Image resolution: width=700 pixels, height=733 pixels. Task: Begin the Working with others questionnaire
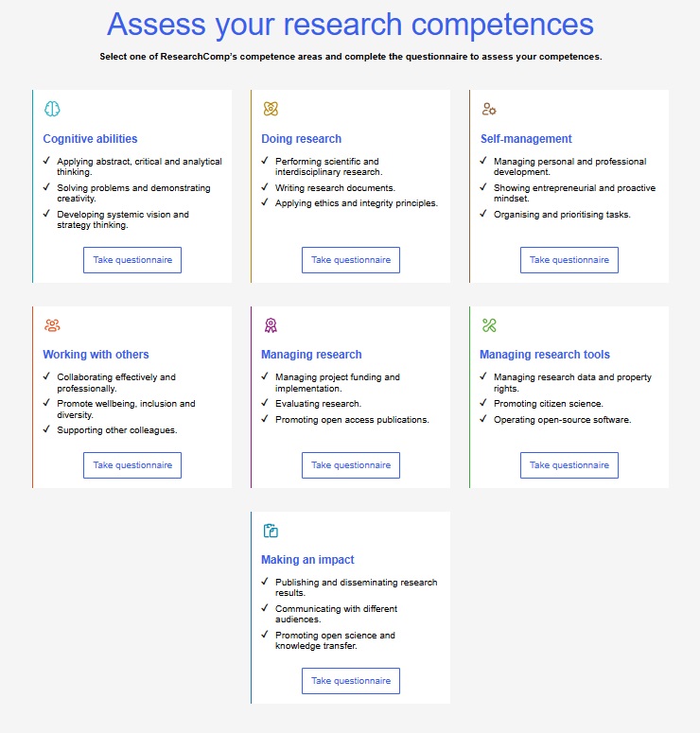click(132, 465)
